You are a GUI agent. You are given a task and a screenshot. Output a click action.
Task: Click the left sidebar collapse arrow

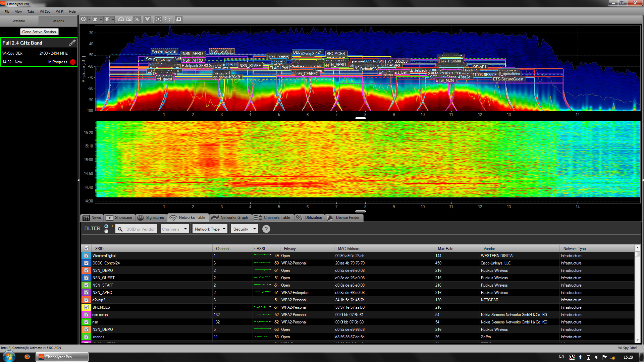tap(78, 180)
